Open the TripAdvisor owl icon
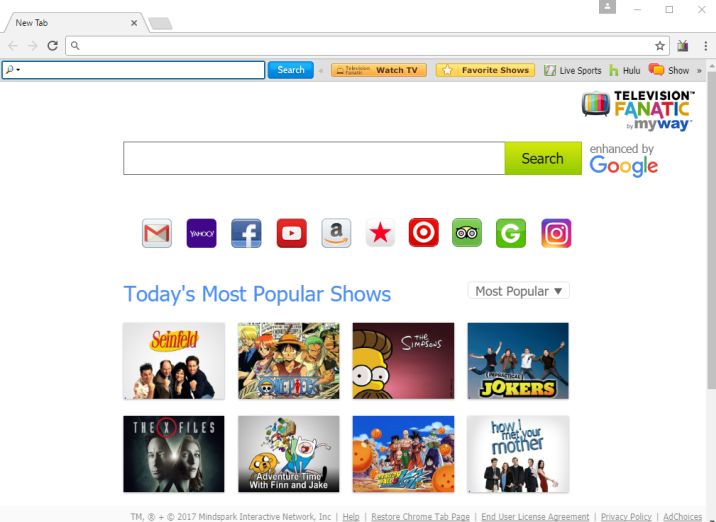716x522 pixels. [x=467, y=233]
